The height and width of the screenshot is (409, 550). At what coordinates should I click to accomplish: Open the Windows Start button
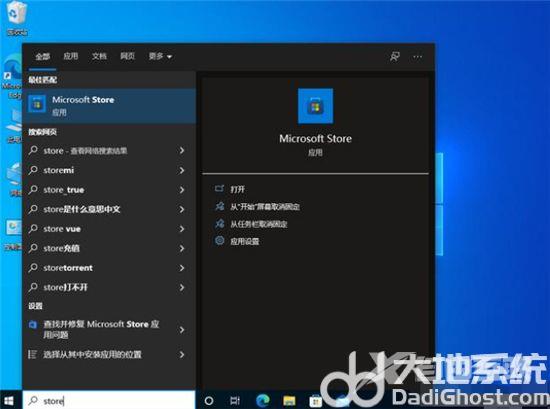pos(8,400)
